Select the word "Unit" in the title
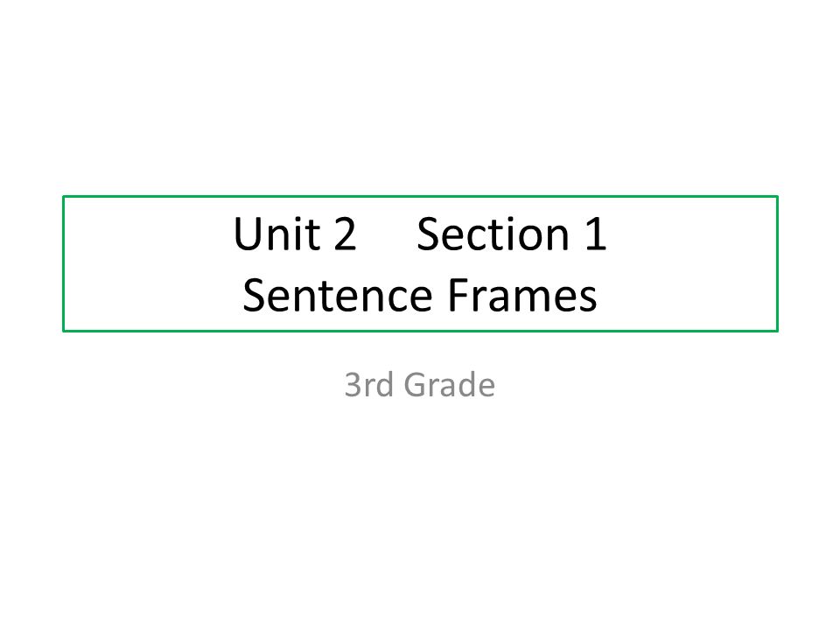Image resolution: width=840 pixels, height=630 pixels. [x=277, y=234]
